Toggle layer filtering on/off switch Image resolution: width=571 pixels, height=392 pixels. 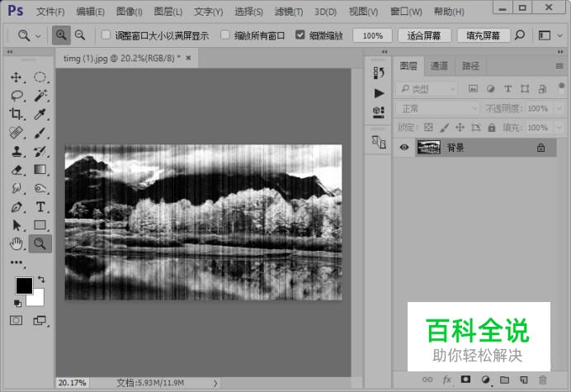[x=561, y=88]
